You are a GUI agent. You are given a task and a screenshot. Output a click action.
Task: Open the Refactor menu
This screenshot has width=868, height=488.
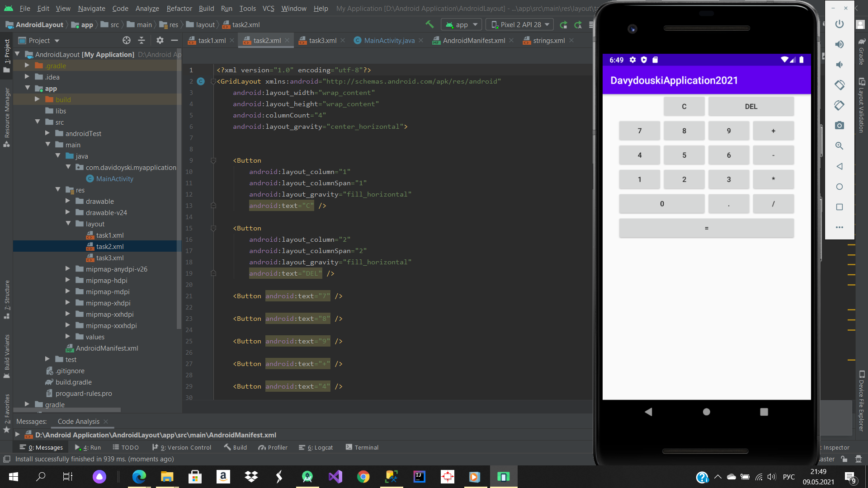pyautogui.click(x=179, y=8)
